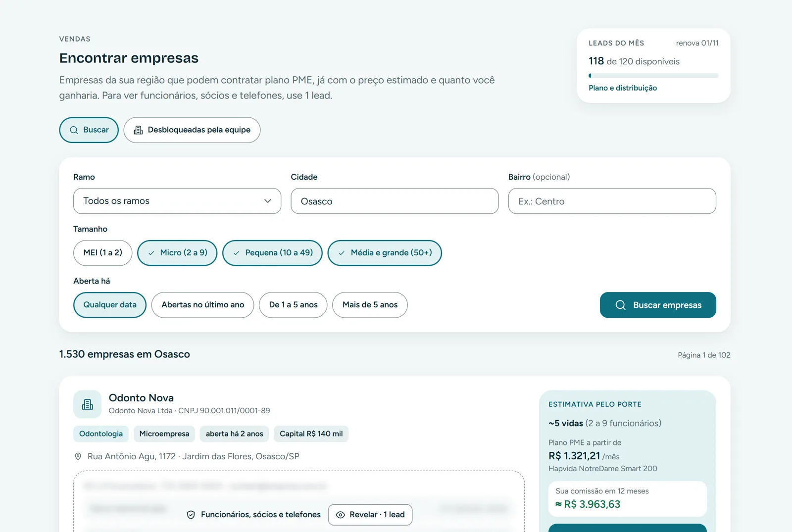The image size is (792, 532).
Task: Click the leads do mês progress bar
Action: click(x=653, y=76)
